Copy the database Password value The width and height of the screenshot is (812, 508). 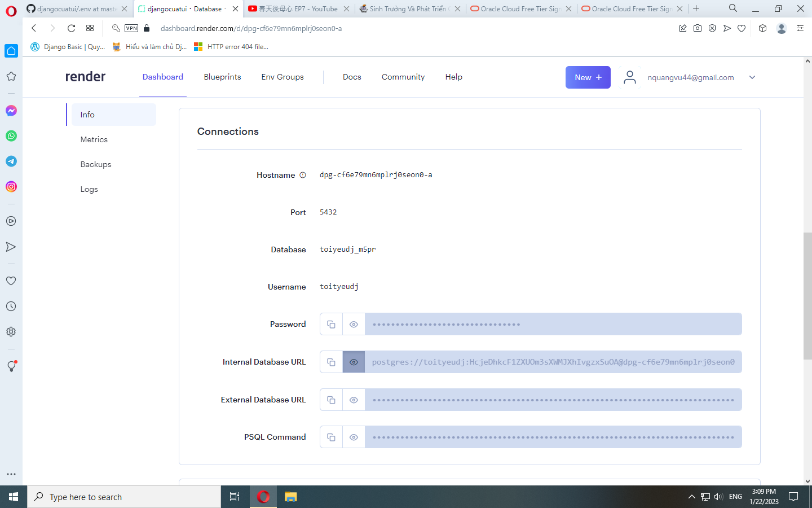[331, 324]
